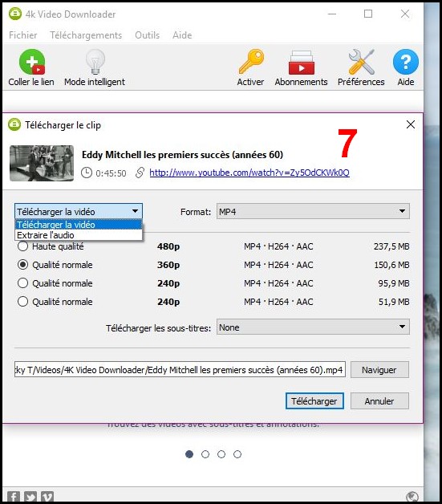Click the video title Eddy Mitchell text
Viewport: 442px width, 504px height.
pos(182,155)
